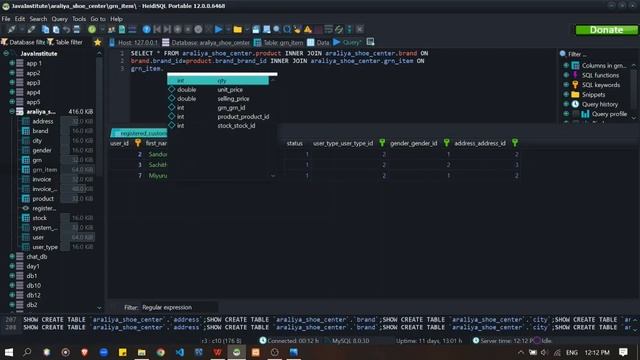
Task: Click the broom clear query icon
Action: click(x=297, y=29)
